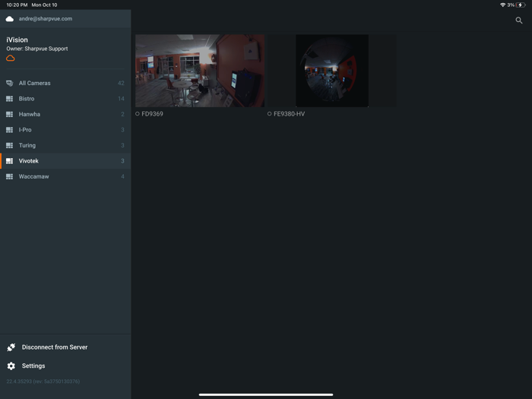Click the Vivotek layout grid icon

(x=9, y=161)
